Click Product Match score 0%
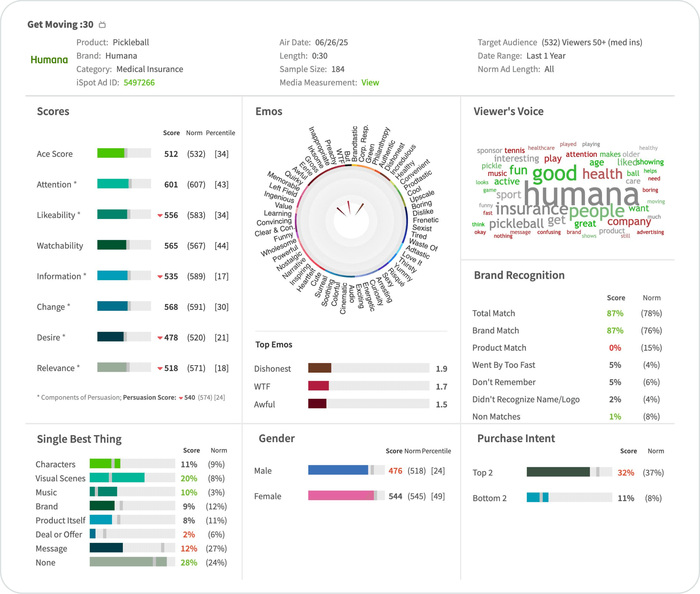Image resolution: width=700 pixels, height=594 pixels. coord(615,348)
